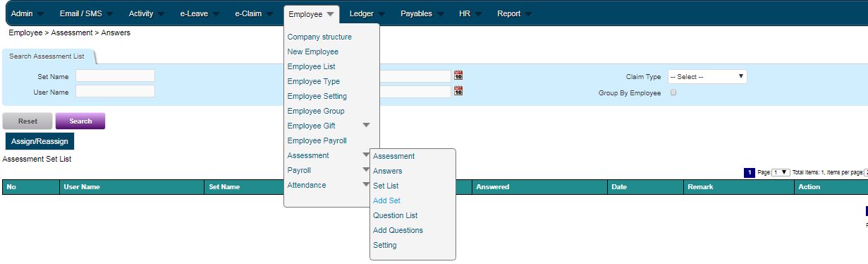
Task: Toggle Group By Employee checkbox
Action: (x=673, y=92)
